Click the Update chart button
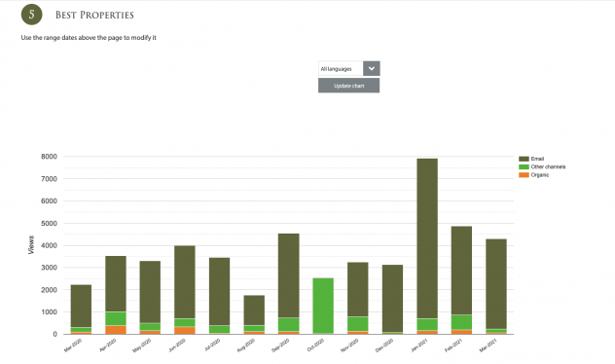Viewport: 615px width, 364px height. 348,86
